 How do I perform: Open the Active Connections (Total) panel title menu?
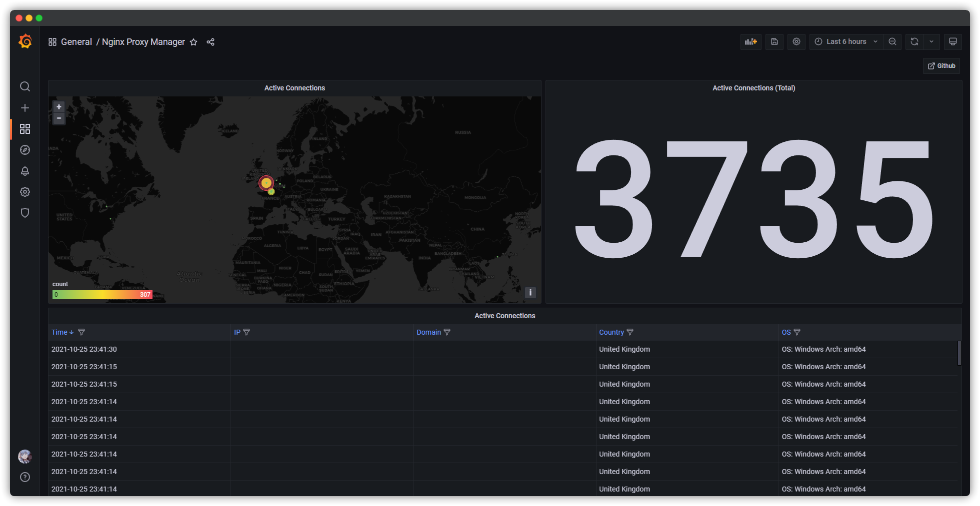point(753,88)
